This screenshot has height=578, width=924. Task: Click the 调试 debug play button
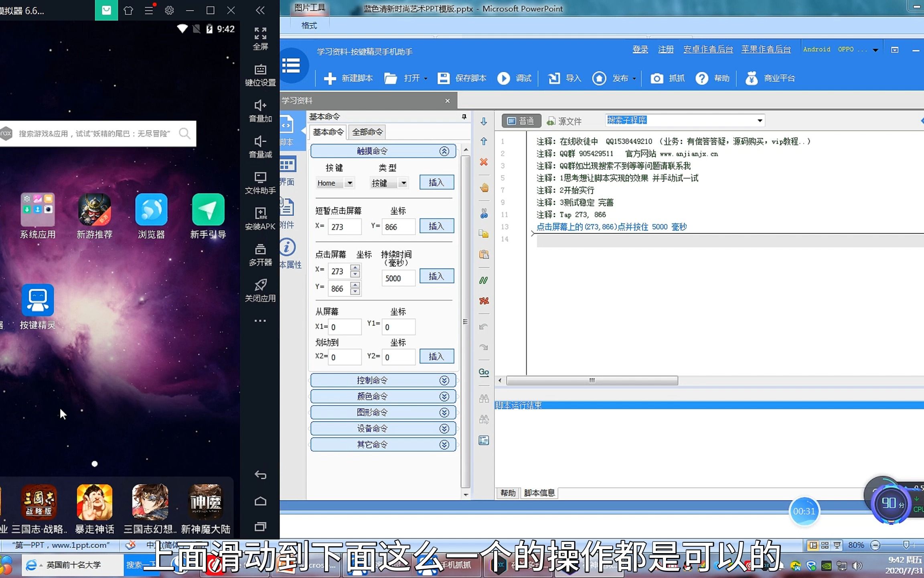click(515, 78)
